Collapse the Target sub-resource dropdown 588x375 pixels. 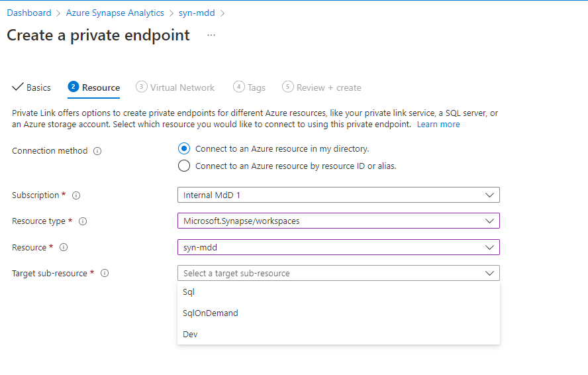click(x=338, y=273)
